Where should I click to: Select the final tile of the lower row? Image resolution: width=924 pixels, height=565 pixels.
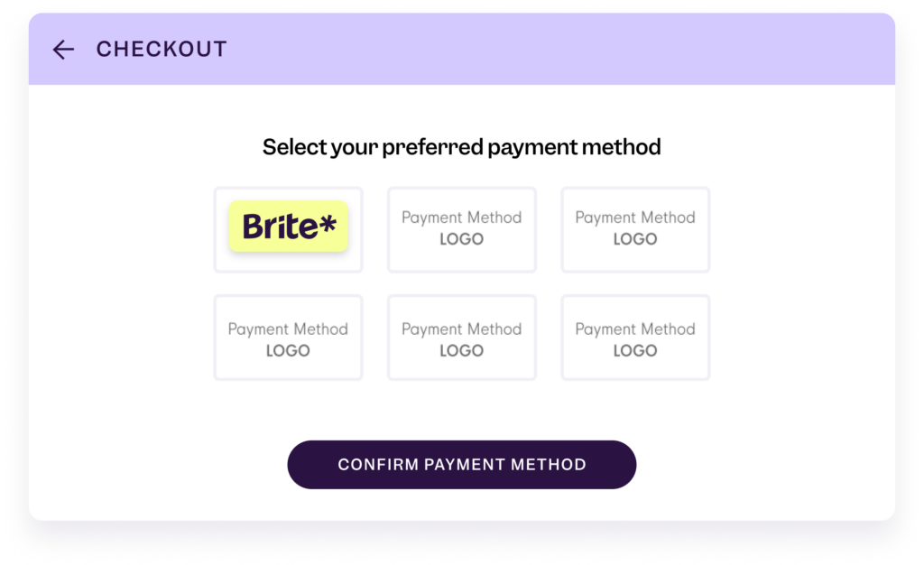pos(635,338)
